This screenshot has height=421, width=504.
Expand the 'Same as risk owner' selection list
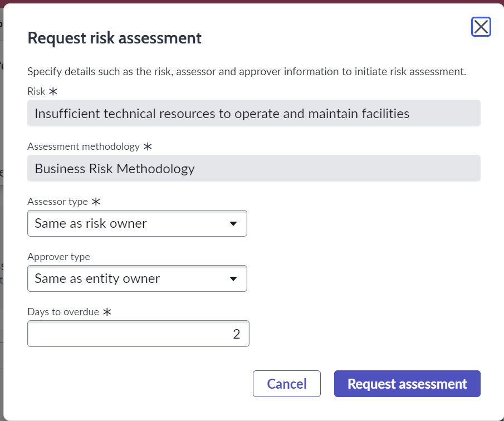(137, 223)
